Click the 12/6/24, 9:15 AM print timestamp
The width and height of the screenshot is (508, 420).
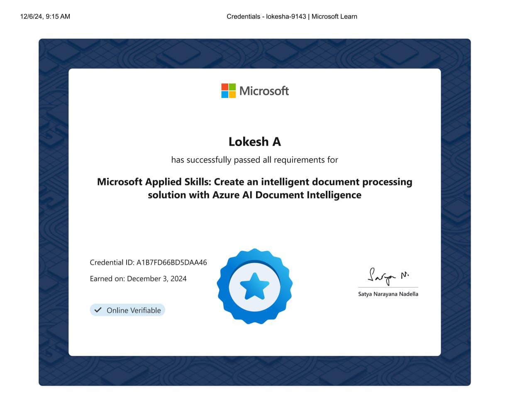pyautogui.click(x=45, y=17)
